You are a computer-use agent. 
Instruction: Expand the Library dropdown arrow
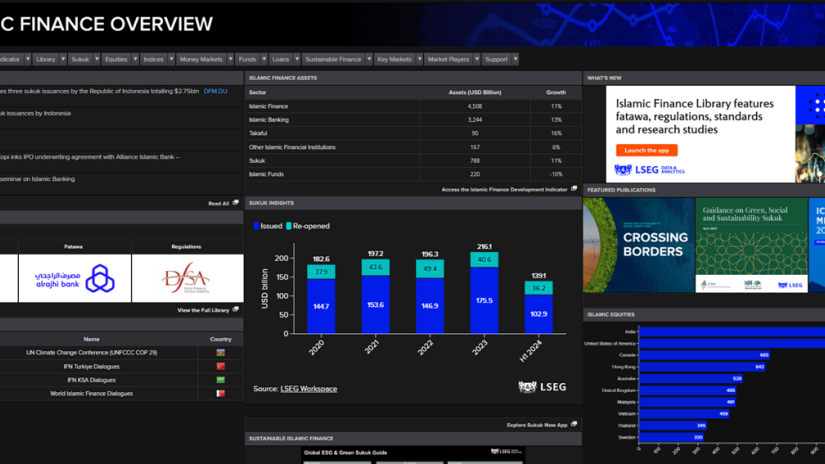pos(63,59)
